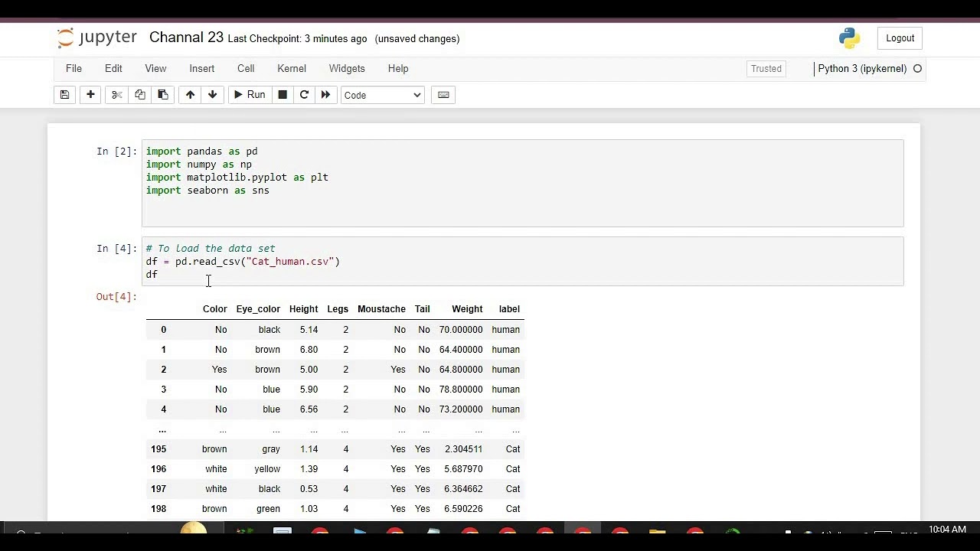Open the cell type Code dropdown
Image resolution: width=980 pixels, height=551 pixels.
tap(382, 95)
